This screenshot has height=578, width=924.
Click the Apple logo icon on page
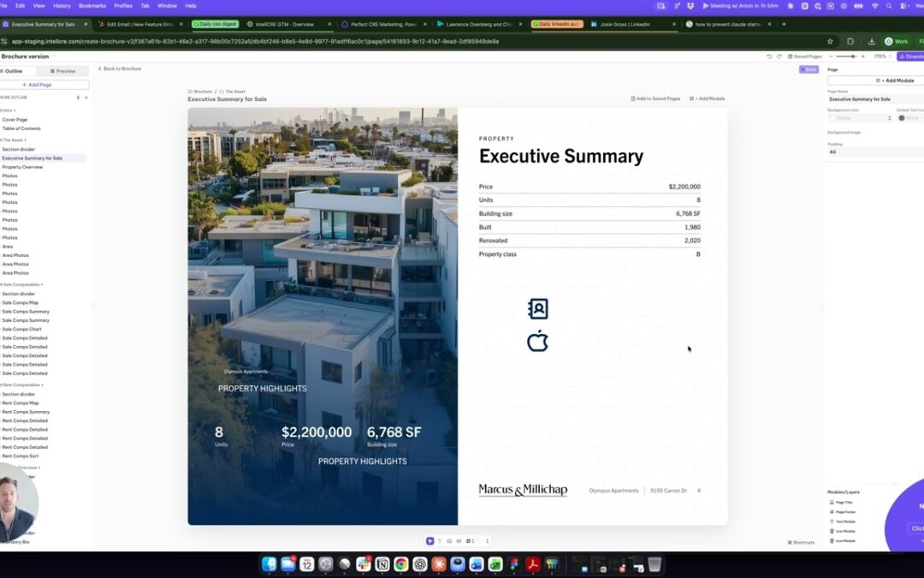tap(537, 341)
